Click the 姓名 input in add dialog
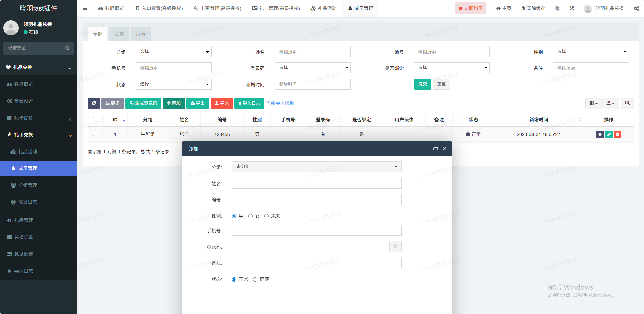Viewport: 644px width, 314px height. pos(317,183)
